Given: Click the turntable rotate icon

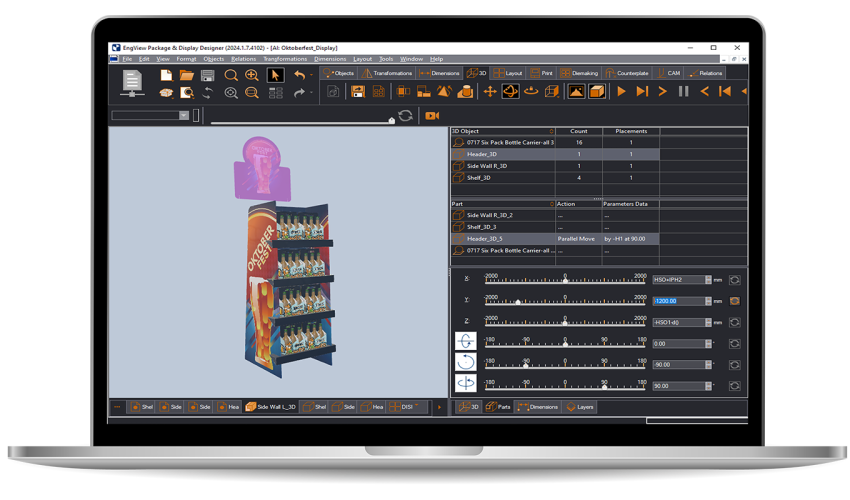Looking at the screenshot, I should click(x=531, y=91).
